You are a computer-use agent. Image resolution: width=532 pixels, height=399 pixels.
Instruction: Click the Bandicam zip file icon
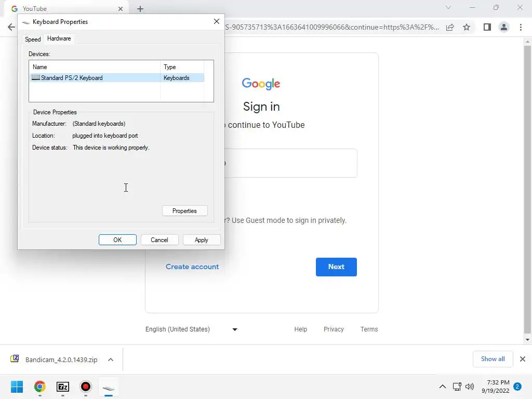[15, 359]
